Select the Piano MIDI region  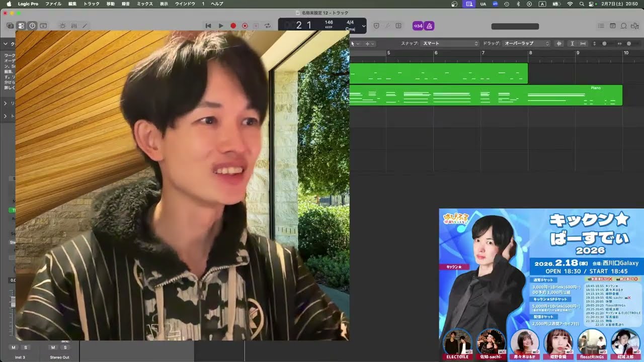[x=486, y=95]
